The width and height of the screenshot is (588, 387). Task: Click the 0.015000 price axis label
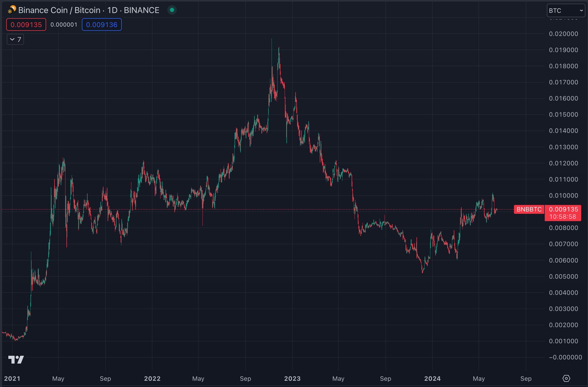pyautogui.click(x=563, y=115)
